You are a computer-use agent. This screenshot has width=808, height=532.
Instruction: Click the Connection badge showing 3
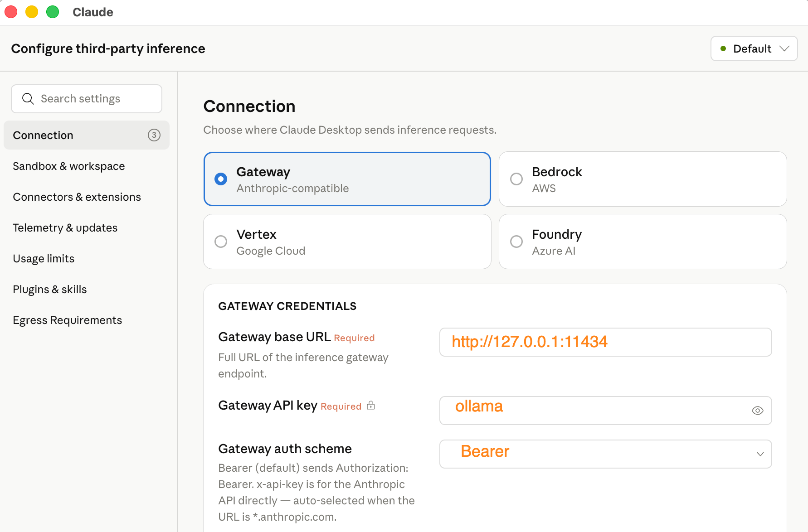(x=154, y=135)
